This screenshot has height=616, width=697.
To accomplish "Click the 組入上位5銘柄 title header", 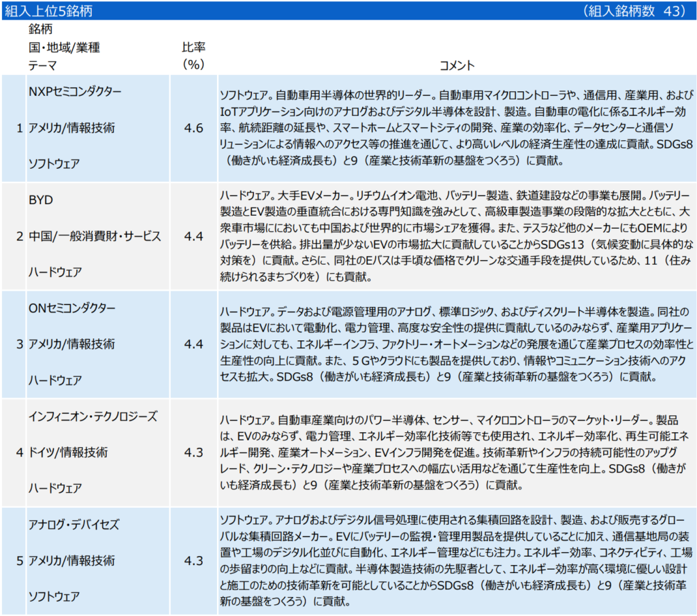I will (49, 10).
